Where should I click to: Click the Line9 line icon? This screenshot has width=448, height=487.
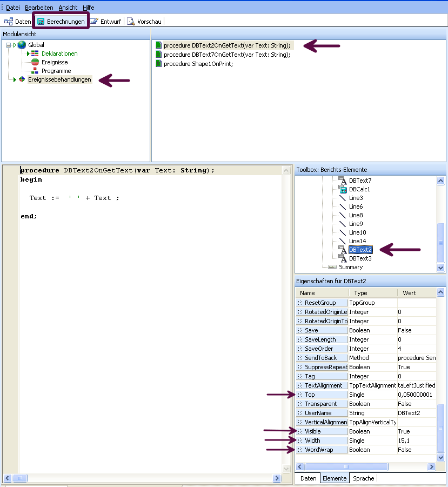coord(343,224)
